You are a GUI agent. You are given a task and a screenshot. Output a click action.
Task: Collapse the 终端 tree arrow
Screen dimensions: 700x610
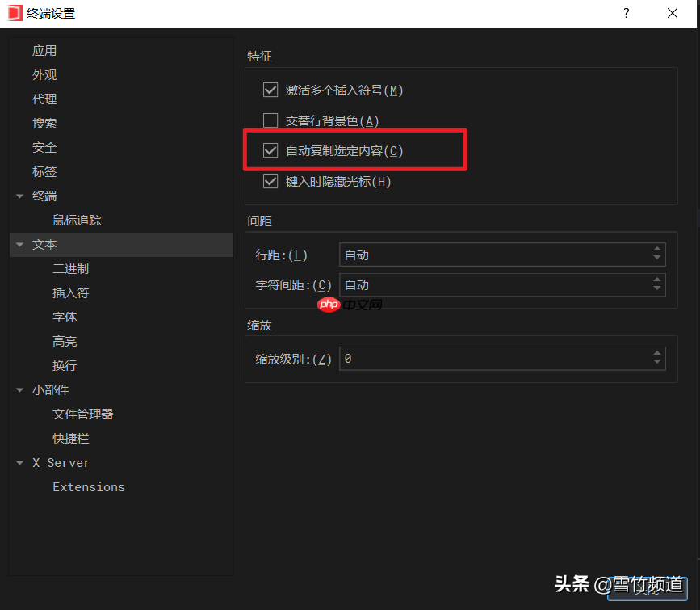pyautogui.click(x=19, y=196)
